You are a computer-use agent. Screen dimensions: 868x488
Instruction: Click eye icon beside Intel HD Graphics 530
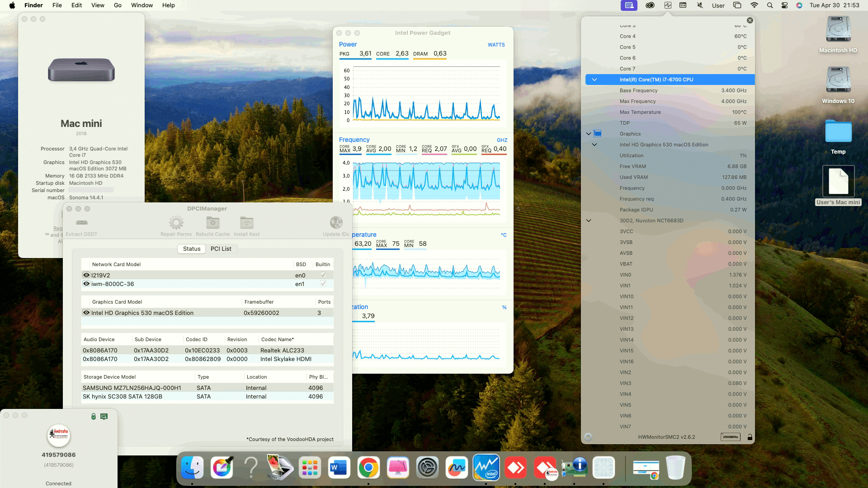pyautogui.click(x=86, y=313)
